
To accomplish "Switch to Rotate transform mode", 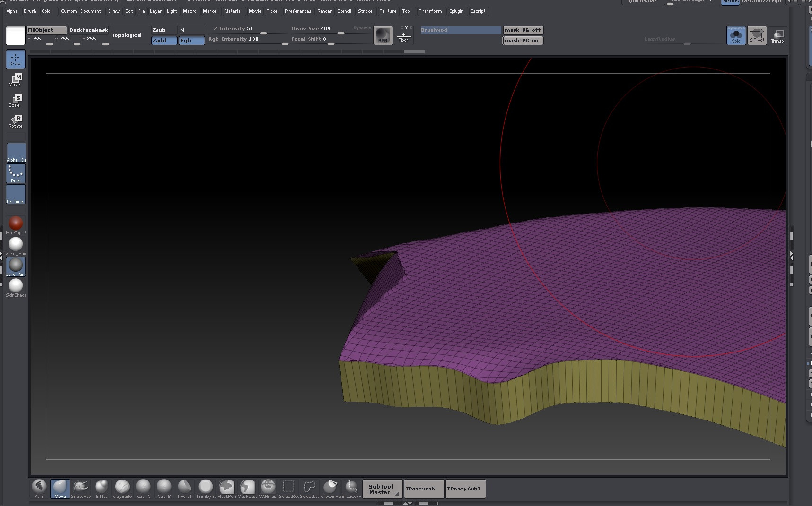I will (x=16, y=121).
